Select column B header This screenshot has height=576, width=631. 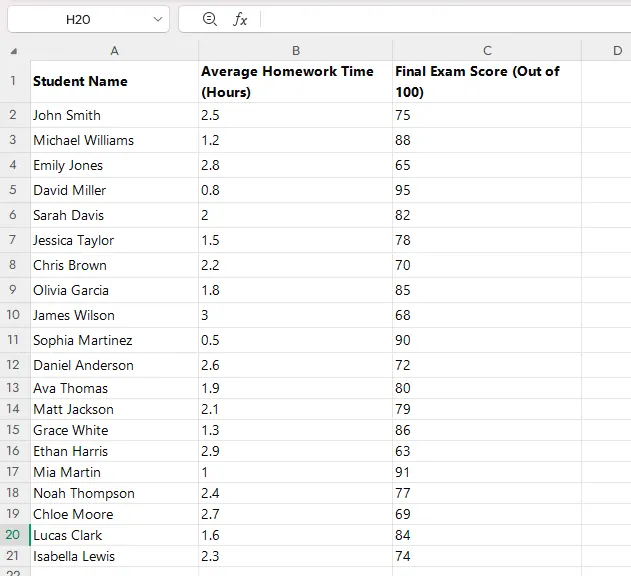[x=295, y=51]
